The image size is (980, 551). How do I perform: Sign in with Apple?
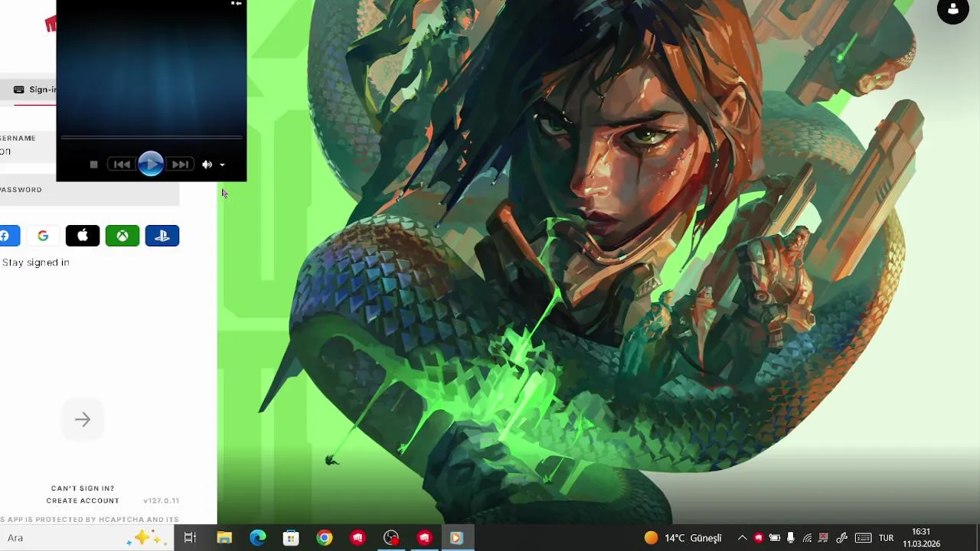tap(83, 236)
